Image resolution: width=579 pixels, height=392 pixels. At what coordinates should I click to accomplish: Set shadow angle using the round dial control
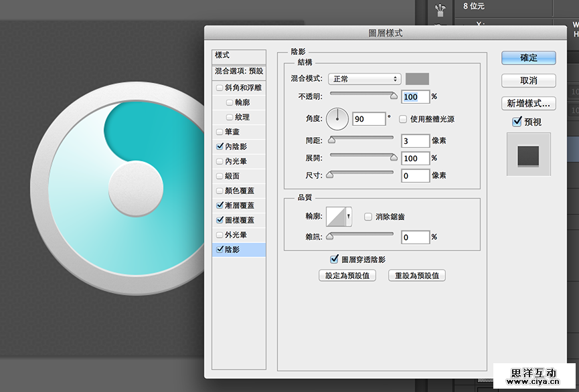click(x=337, y=119)
